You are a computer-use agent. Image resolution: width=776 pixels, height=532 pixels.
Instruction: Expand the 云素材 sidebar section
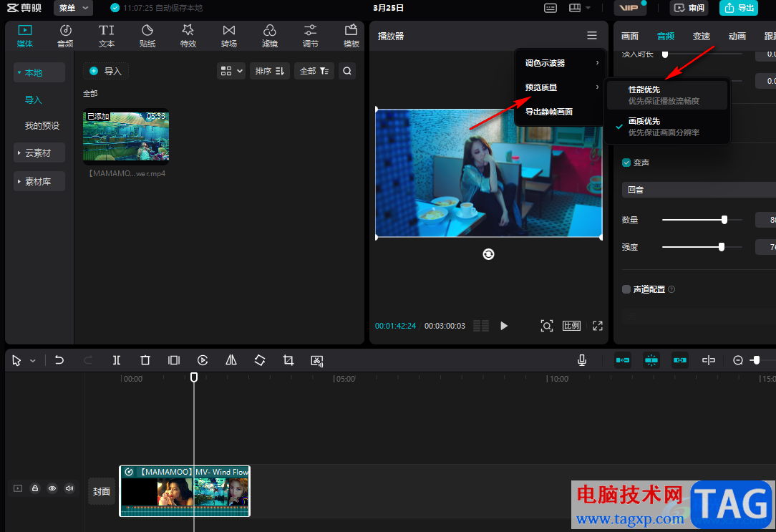click(x=39, y=153)
